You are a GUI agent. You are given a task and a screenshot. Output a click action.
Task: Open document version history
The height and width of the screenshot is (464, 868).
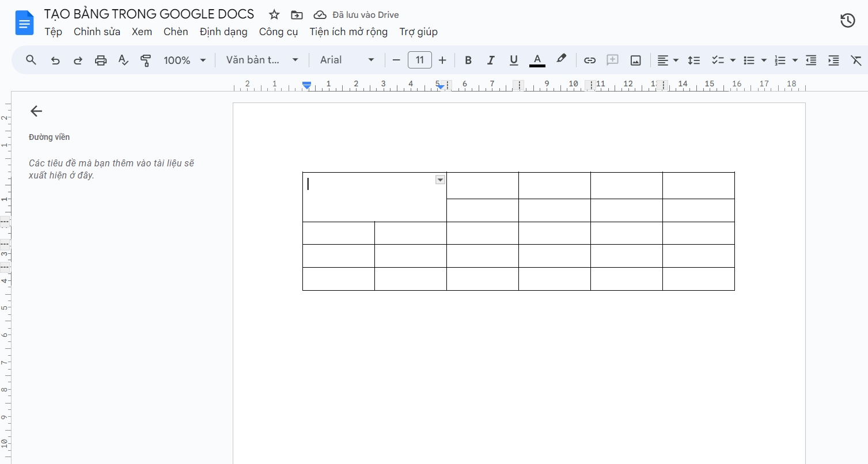[847, 20]
